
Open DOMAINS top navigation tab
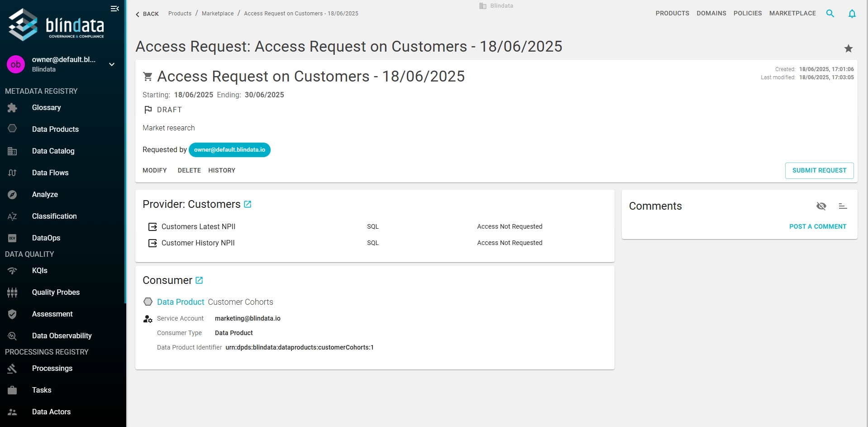click(711, 13)
